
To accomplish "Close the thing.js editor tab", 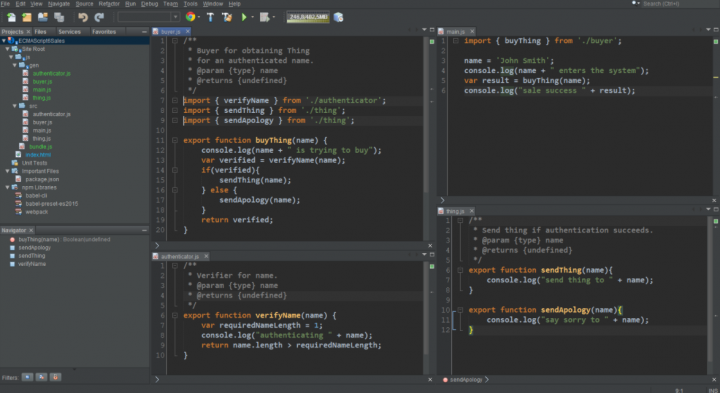I will click(472, 211).
